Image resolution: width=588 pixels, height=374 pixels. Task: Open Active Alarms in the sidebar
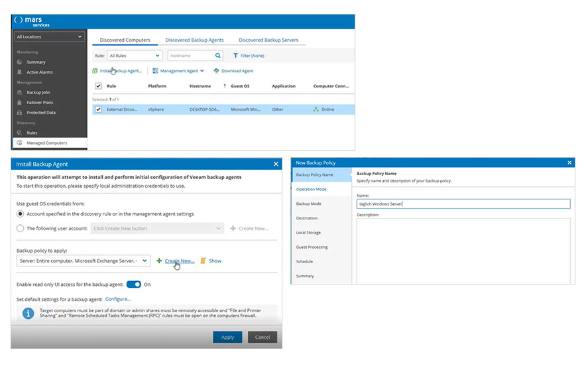[x=40, y=72]
